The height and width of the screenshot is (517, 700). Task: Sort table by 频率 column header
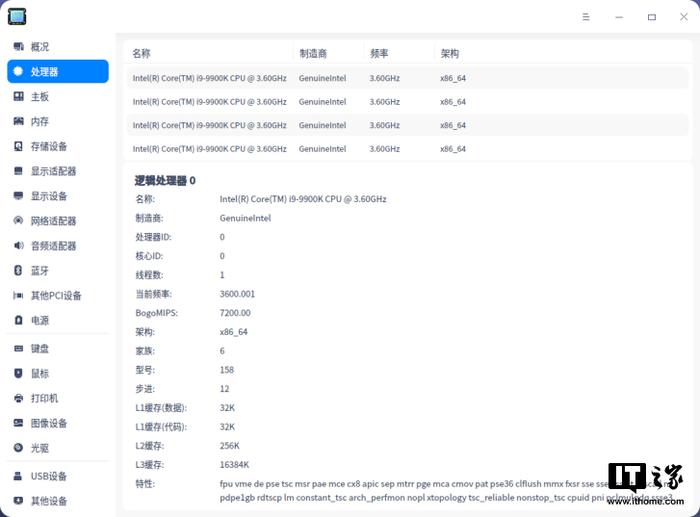click(x=379, y=54)
